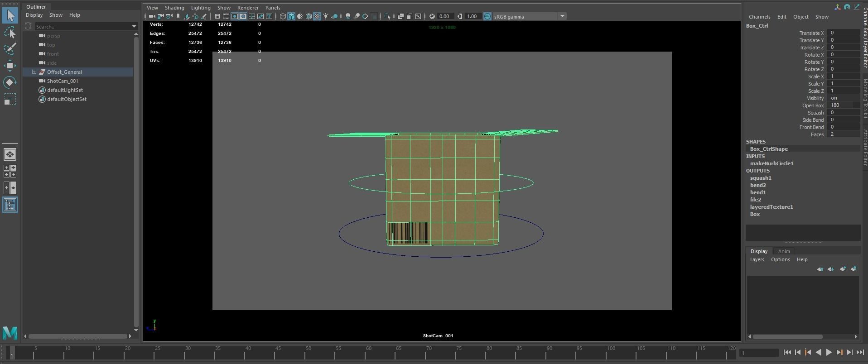868x364 pixels.
Task: Open the Channels menu in Channel Box
Action: click(759, 17)
